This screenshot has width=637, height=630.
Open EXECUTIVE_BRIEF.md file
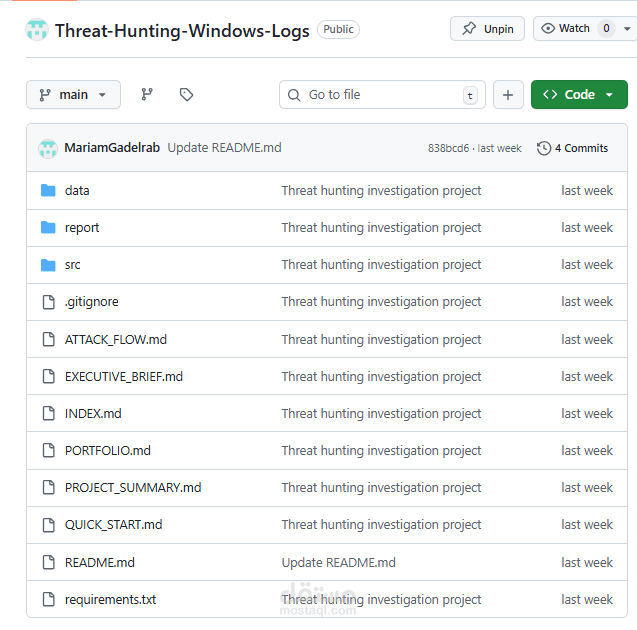tap(124, 377)
